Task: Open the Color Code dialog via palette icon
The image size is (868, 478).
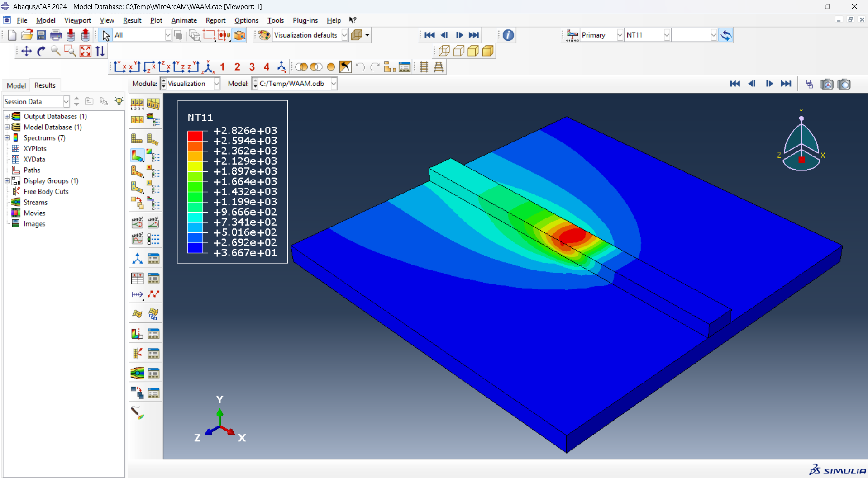Action: click(263, 35)
